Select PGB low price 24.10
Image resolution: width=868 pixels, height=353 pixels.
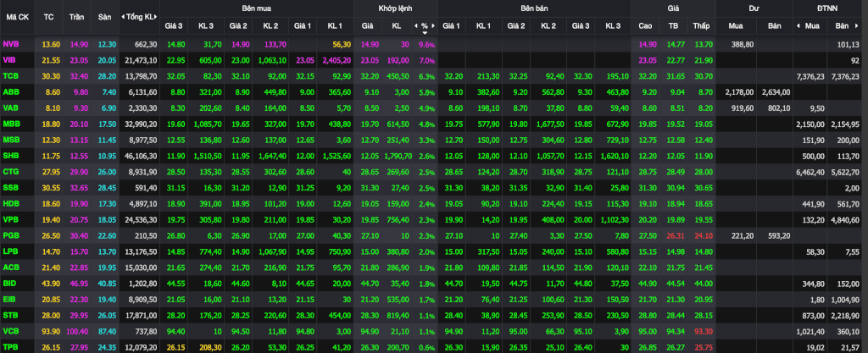point(703,235)
